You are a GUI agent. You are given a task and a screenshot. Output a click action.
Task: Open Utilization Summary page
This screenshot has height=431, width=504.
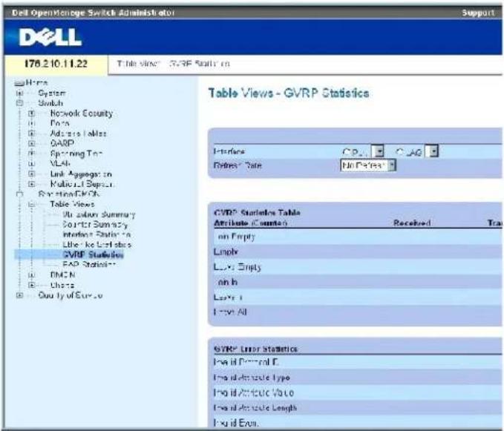tap(99, 214)
